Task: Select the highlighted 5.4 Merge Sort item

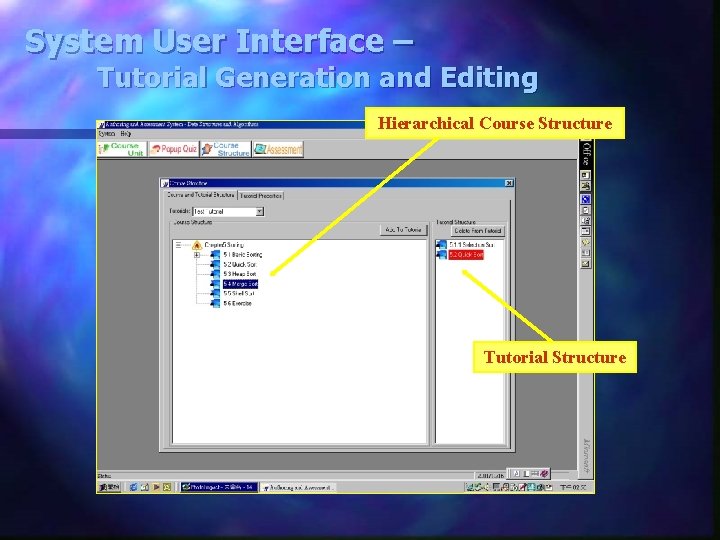Action: (241, 284)
